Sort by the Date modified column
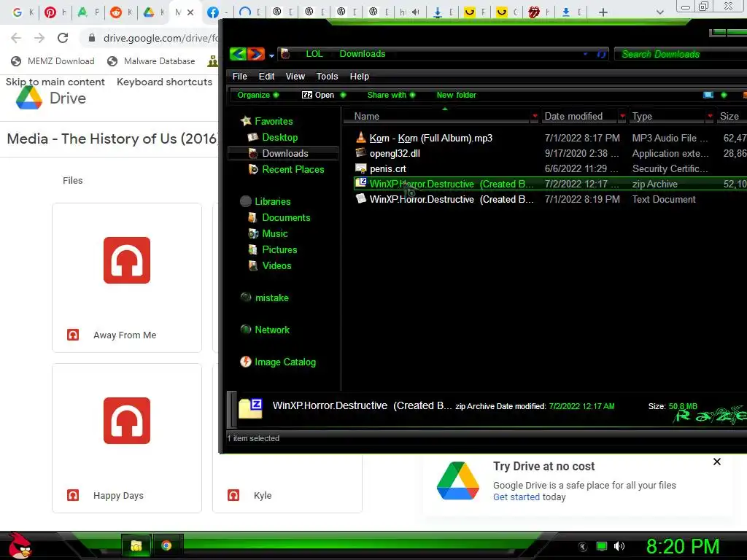 pyautogui.click(x=573, y=116)
